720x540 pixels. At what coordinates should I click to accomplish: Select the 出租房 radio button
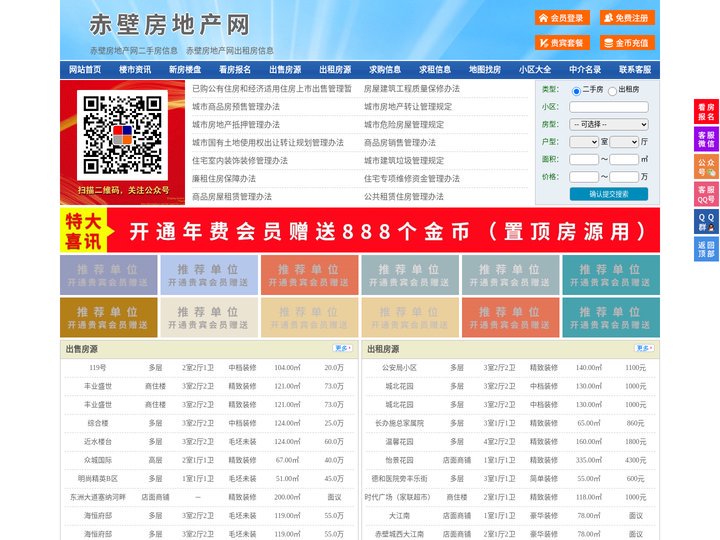(x=612, y=91)
